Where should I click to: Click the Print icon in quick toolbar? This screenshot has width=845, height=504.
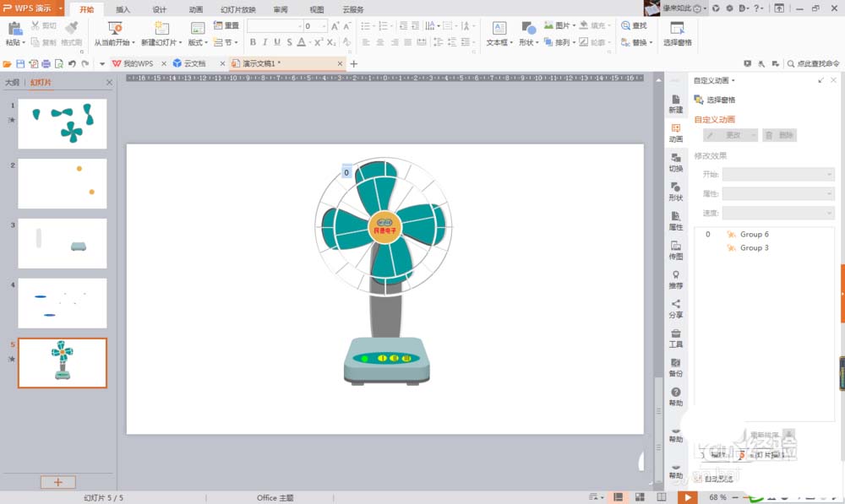(46, 63)
